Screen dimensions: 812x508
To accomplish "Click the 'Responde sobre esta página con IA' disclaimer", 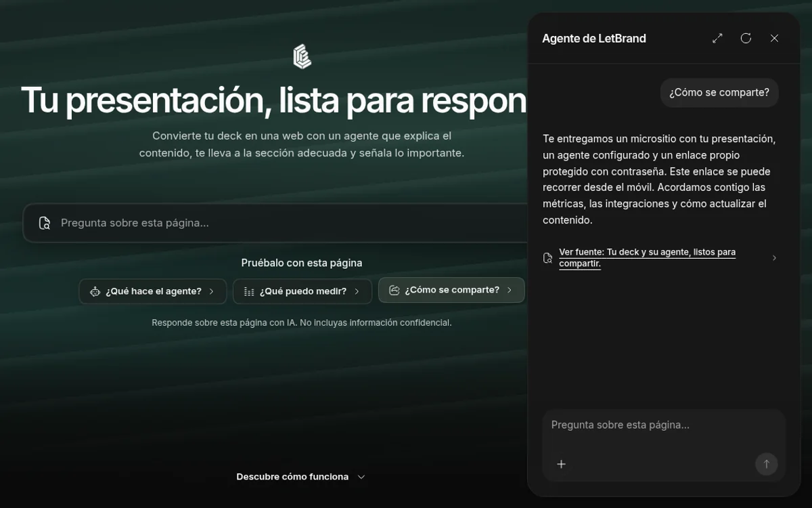I will 302,323.
